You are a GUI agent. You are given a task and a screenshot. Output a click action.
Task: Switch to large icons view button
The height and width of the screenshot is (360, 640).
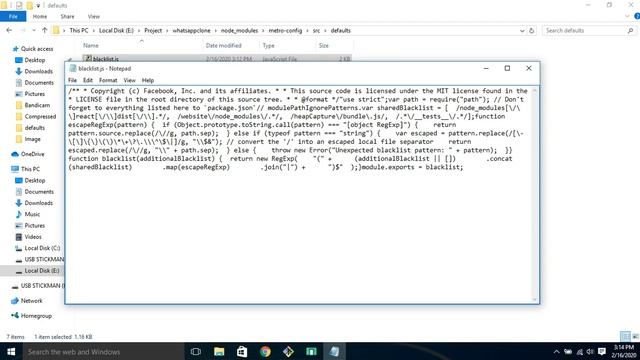coord(635,336)
